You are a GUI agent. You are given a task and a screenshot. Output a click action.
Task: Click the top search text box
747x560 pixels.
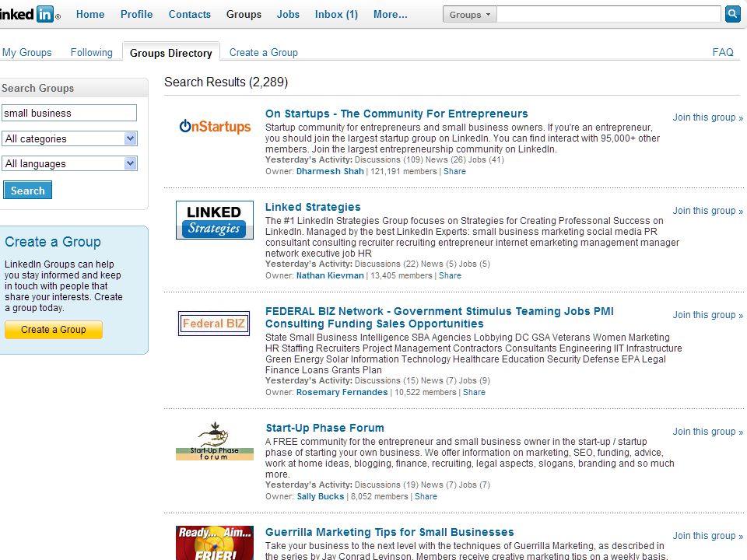coord(608,14)
